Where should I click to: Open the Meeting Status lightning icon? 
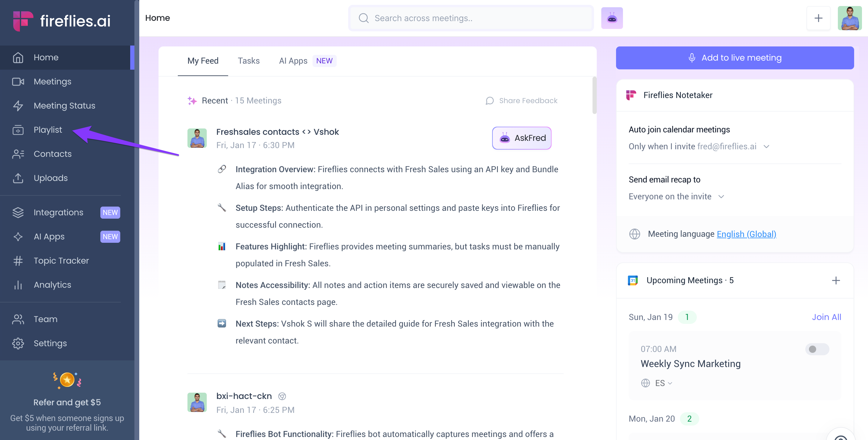tap(18, 106)
